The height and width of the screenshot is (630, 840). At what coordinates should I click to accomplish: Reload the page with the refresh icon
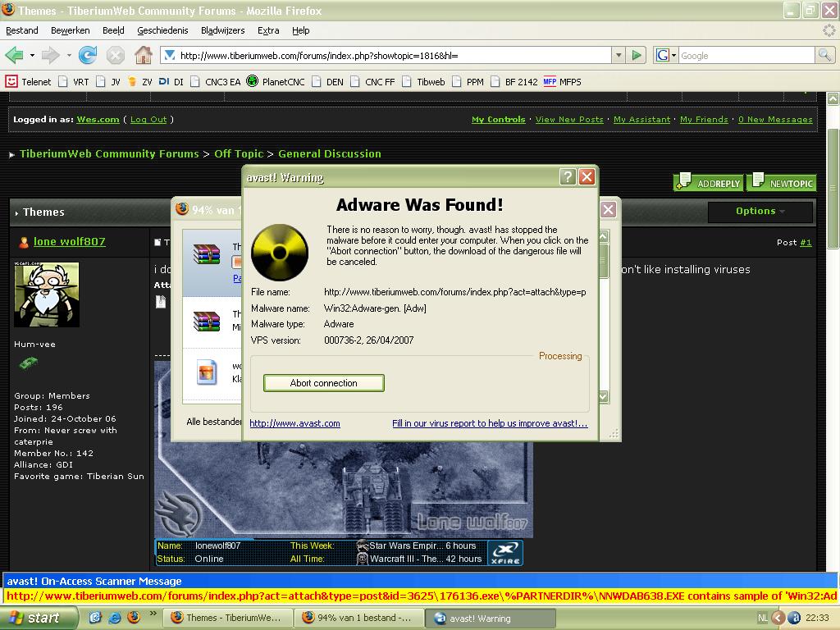87,55
